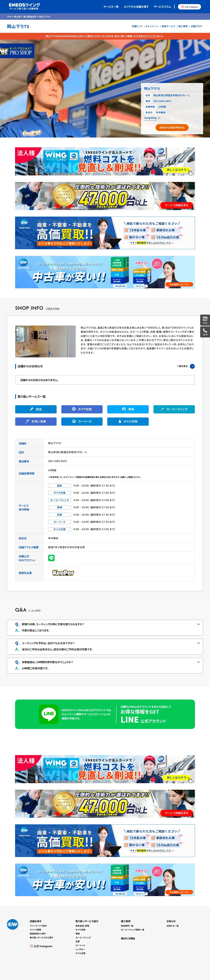Click the カーリース tag in the service hours table
The image size is (210, 980).
pos(60,522)
